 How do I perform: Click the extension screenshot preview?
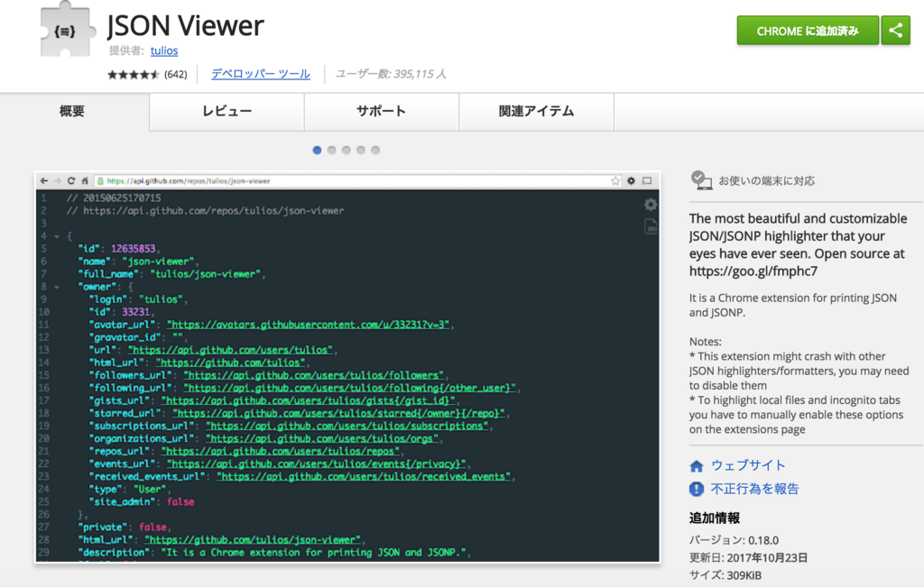click(347, 367)
